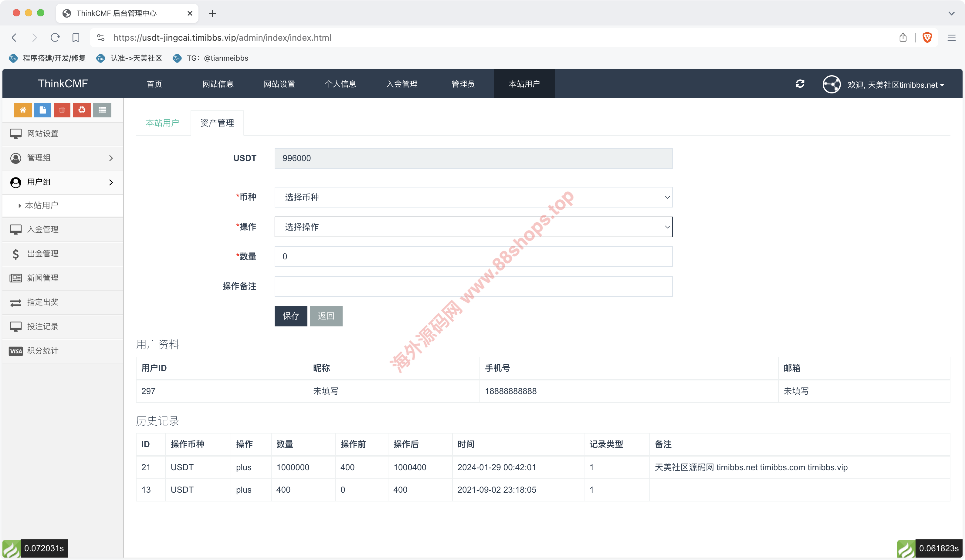Open 入金管理 in the top navigation
This screenshot has width=965, height=560.
(402, 84)
